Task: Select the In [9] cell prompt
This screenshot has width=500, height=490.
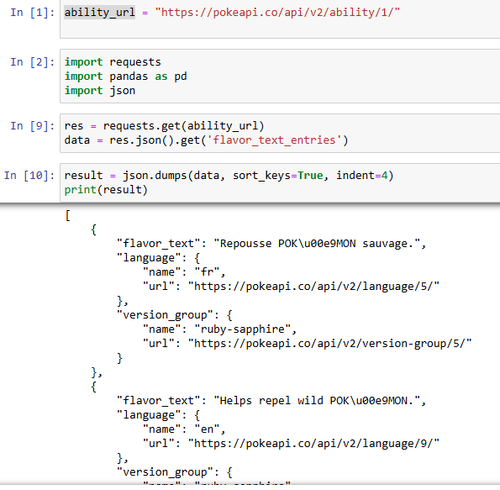Action: pos(32,126)
